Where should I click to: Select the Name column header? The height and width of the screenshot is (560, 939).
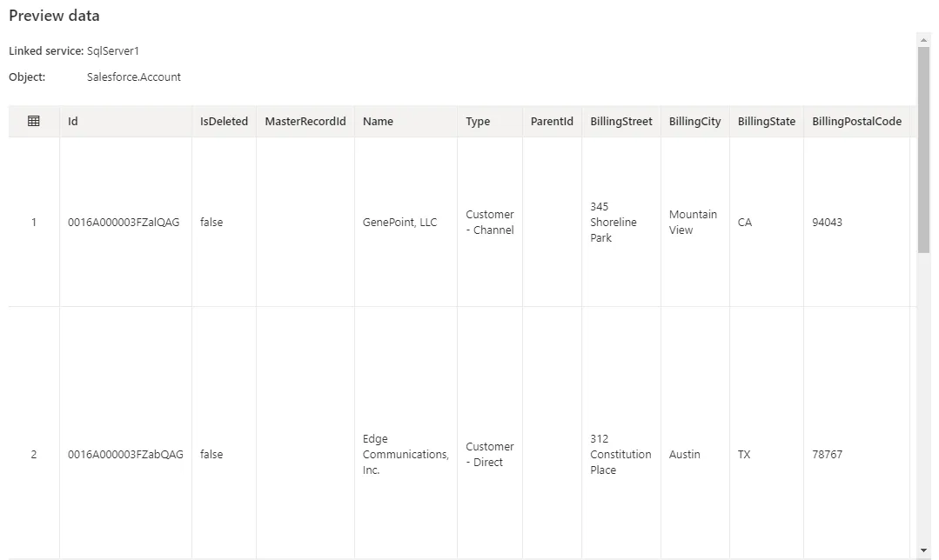378,121
